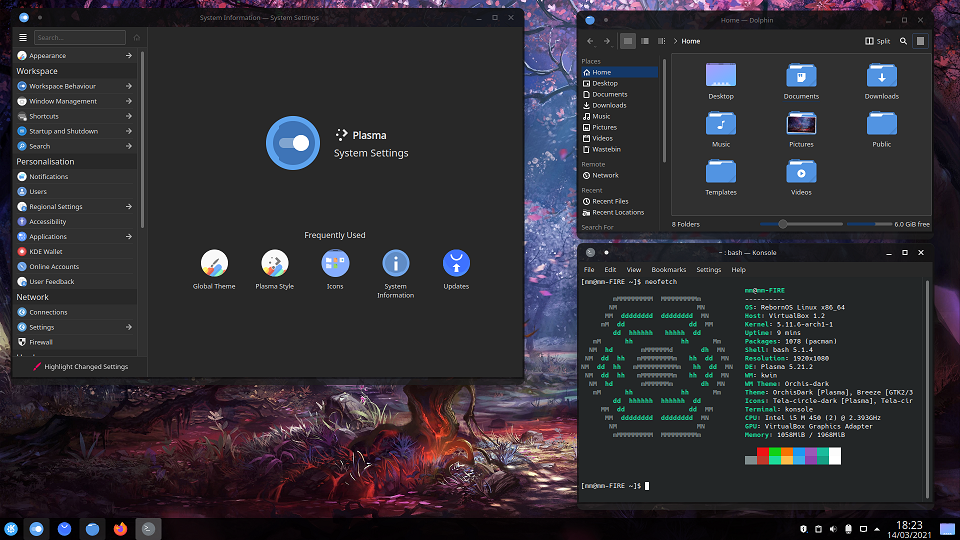Open the Videos folder icon in Dolphin
The height and width of the screenshot is (540, 960).
(801, 171)
